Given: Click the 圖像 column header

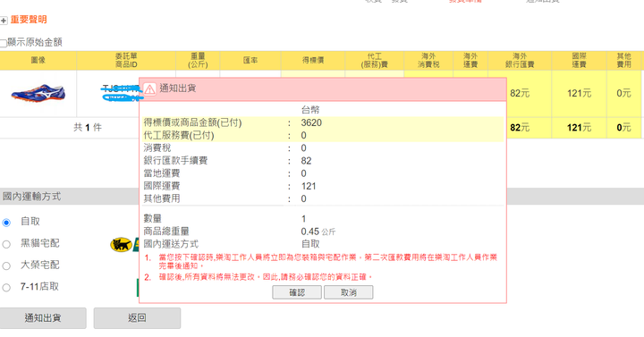Looking at the screenshot, I should pos(38,61).
